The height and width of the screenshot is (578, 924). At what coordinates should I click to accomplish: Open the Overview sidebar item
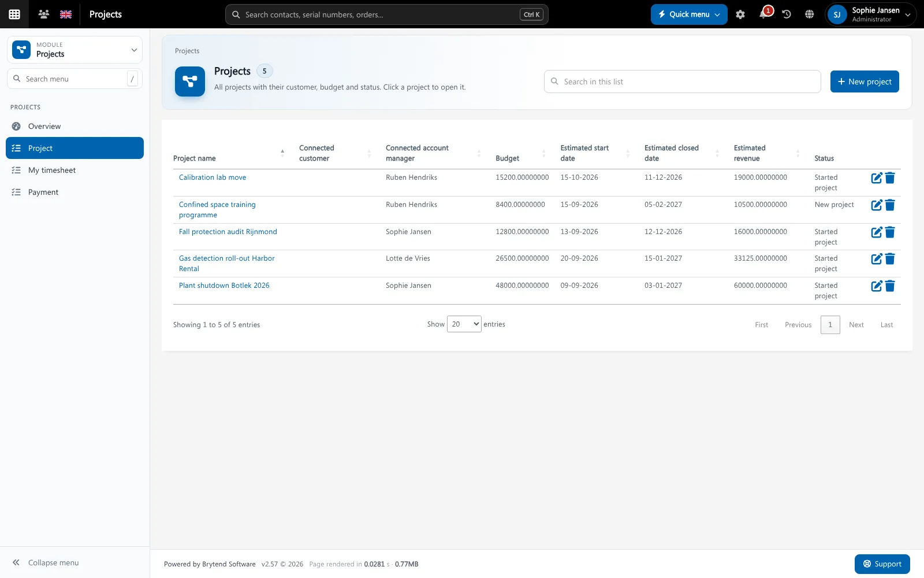tap(74, 126)
